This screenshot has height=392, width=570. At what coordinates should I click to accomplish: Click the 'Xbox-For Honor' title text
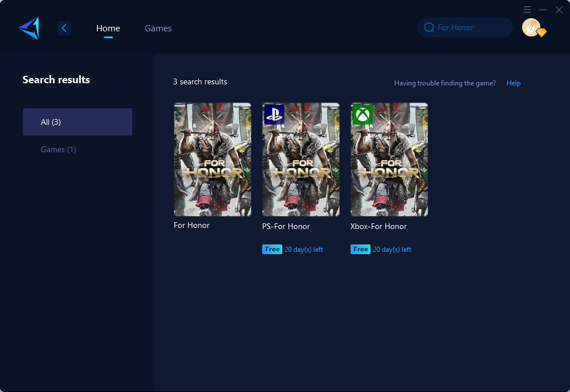[378, 226]
